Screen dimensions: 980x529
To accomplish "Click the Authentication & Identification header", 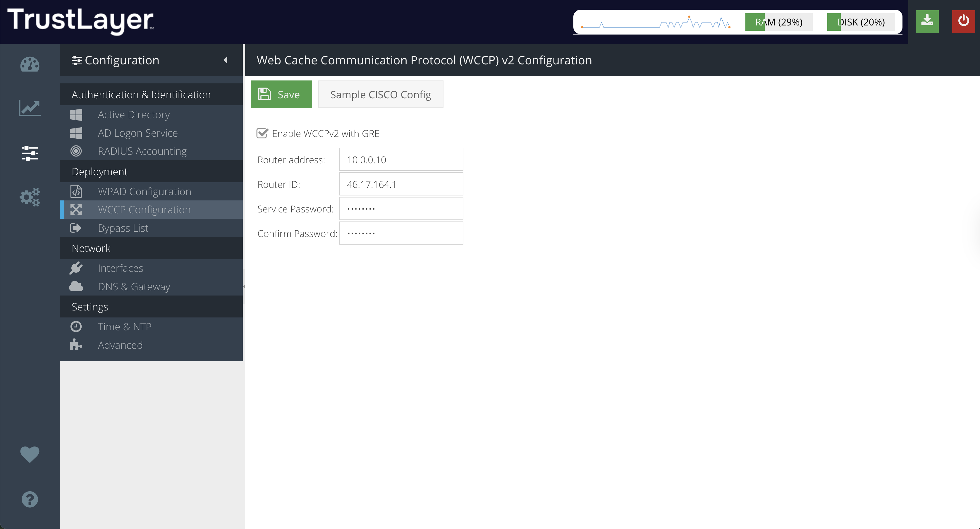I will click(x=151, y=95).
